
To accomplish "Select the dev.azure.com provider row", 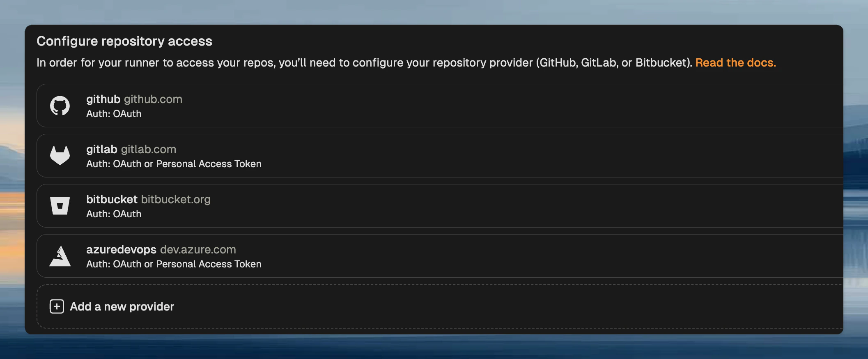I will point(440,256).
